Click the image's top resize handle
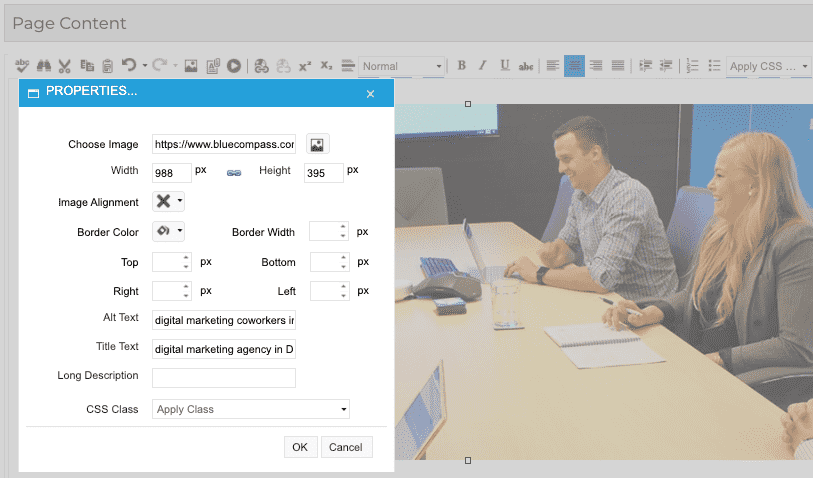 tap(468, 104)
